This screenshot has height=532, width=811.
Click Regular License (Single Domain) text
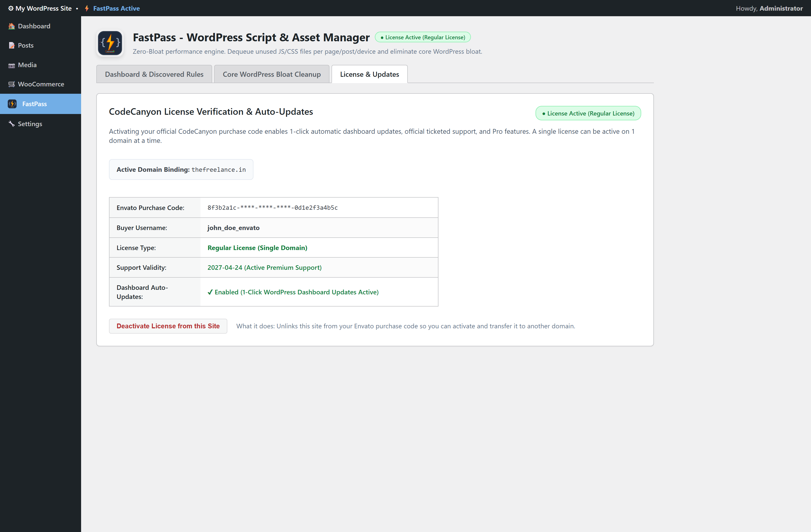click(257, 248)
